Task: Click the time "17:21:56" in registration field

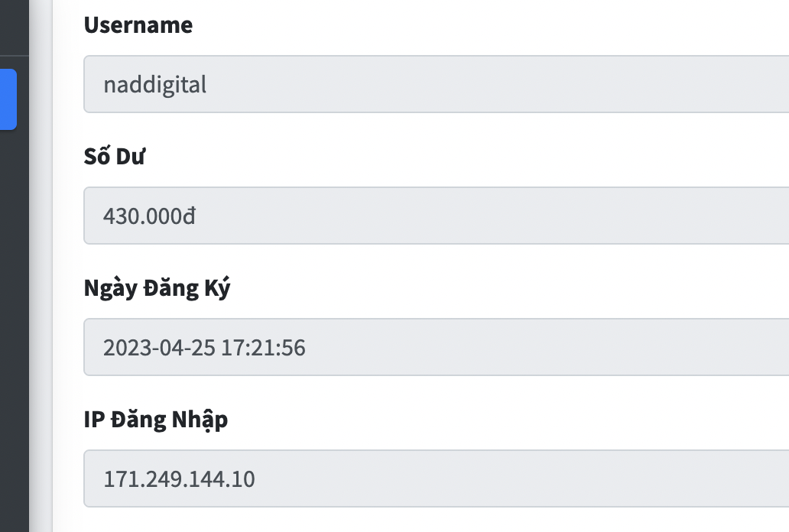Action: coord(263,348)
